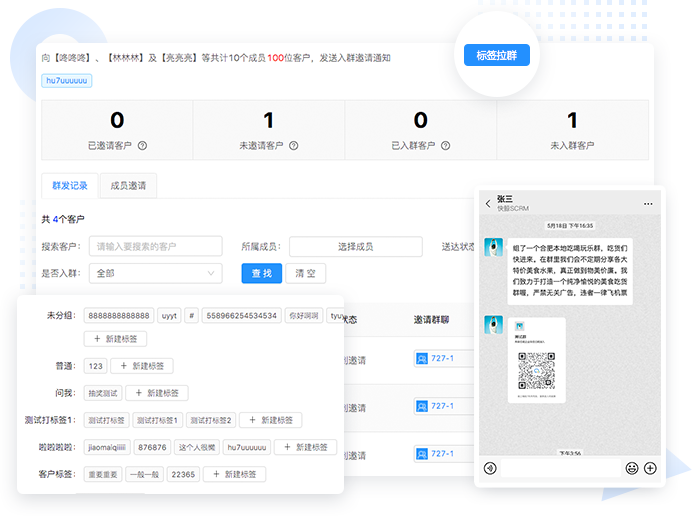Go back using the chat header arrow

[488, 204]
